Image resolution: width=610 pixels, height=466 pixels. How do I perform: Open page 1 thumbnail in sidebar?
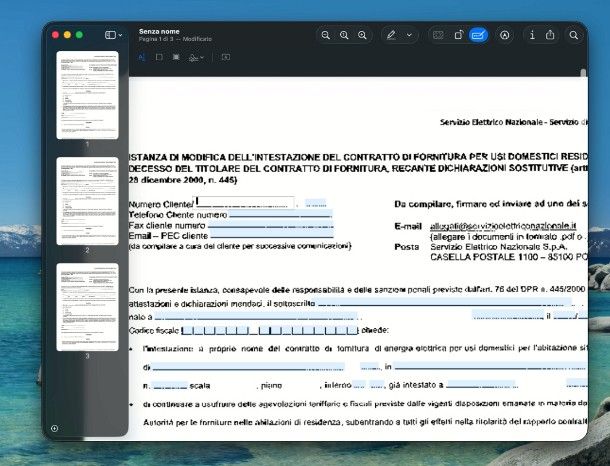tap(87, 95)
